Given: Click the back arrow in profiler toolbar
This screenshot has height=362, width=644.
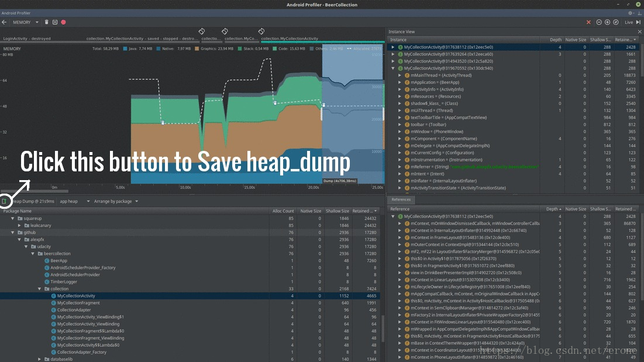Looking at the screenshot, I should tap(5, 22).
